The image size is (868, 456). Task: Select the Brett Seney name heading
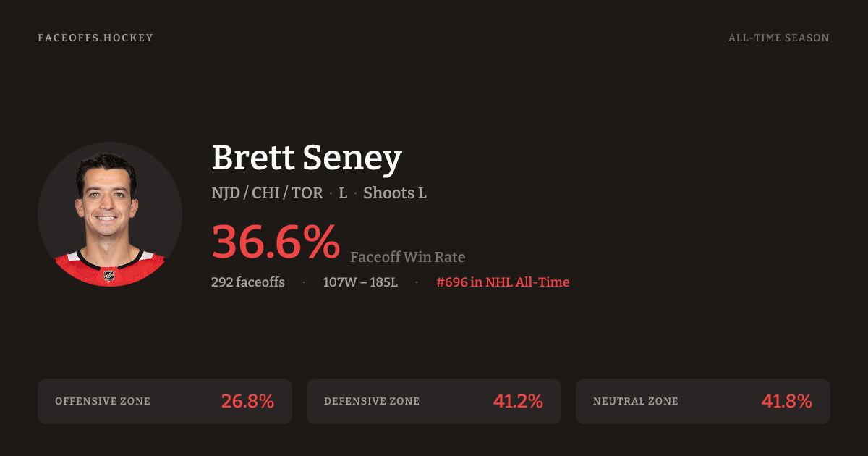[306, 157]
